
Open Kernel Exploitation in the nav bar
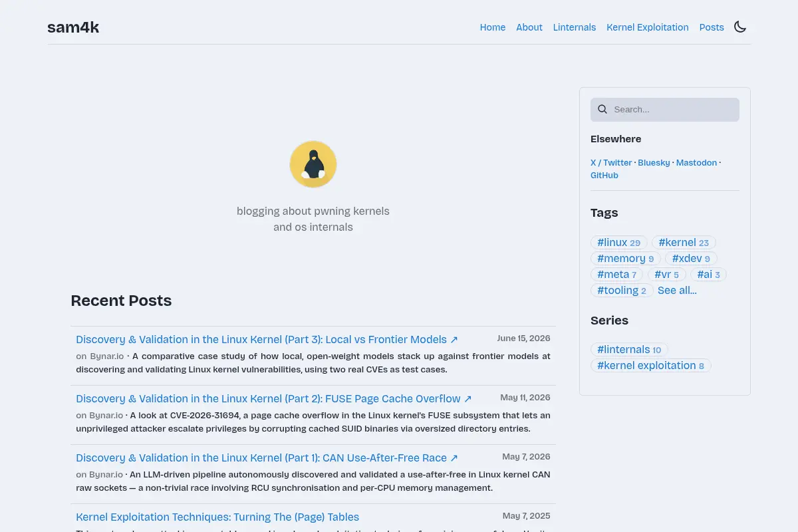(x=648, y=27)
